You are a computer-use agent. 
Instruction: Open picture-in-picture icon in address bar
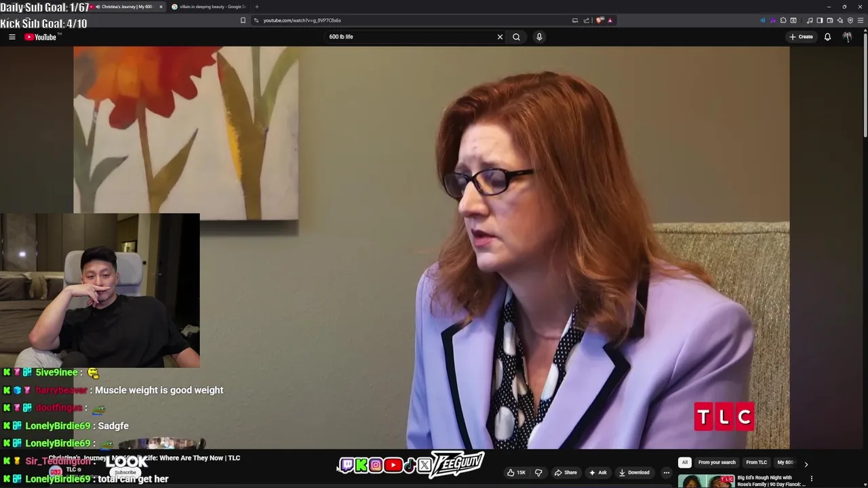[575, 20]
